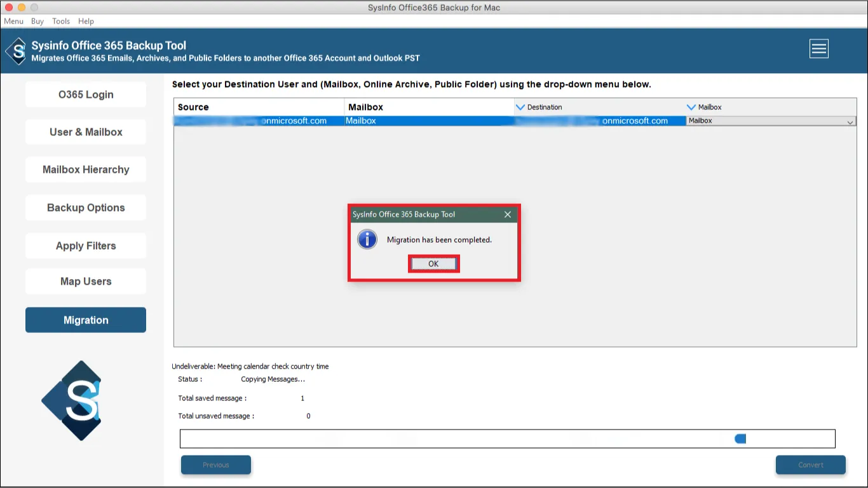
Task: Switch to Mailbox Hierarchy step
Action: tap(86, 170)
